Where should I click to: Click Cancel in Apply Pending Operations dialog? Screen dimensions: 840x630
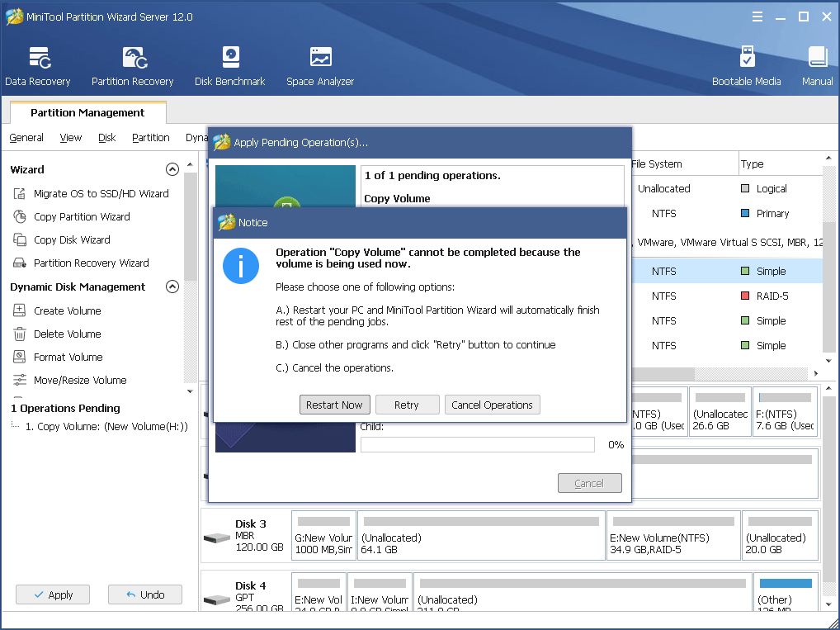point(589,483)
